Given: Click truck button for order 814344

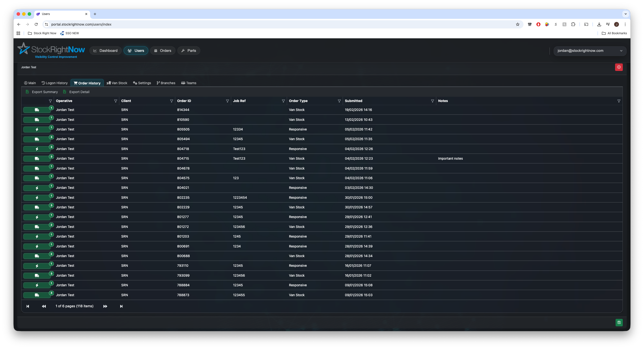Looking at the screenshot, I should [x=37, y=110].
